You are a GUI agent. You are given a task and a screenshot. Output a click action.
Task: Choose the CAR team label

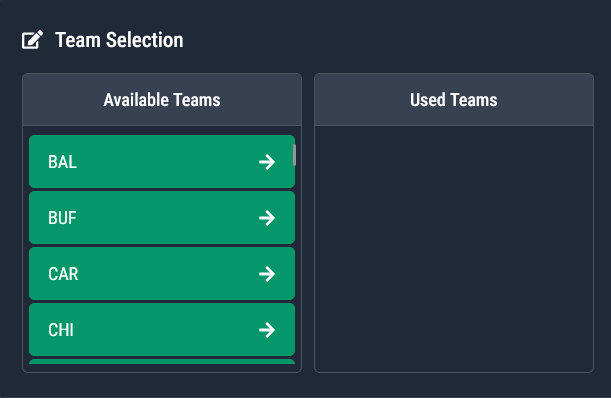63,274
